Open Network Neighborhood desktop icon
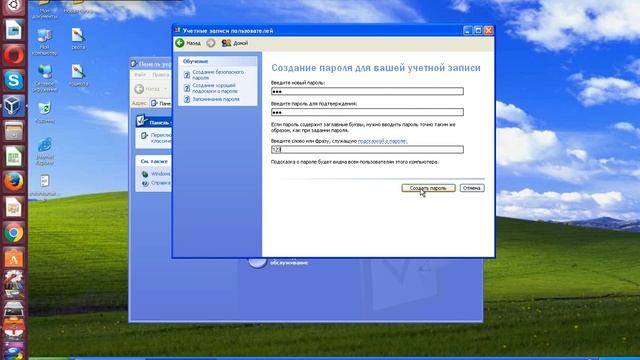640x360 pixels. click(44, 78)
